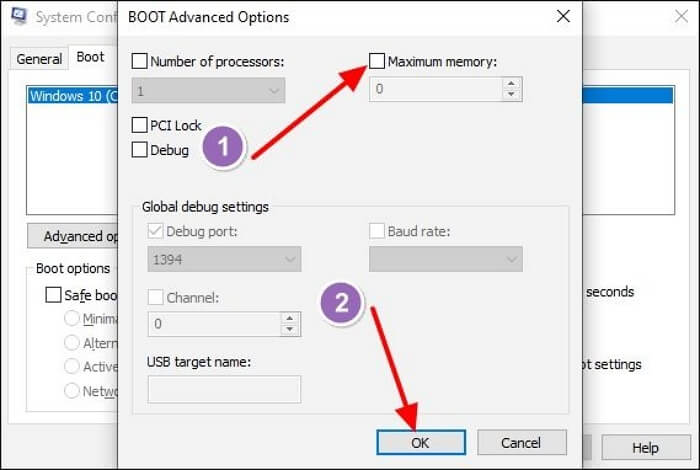Toggle the PCI Lock checkbox

point(140,126)
